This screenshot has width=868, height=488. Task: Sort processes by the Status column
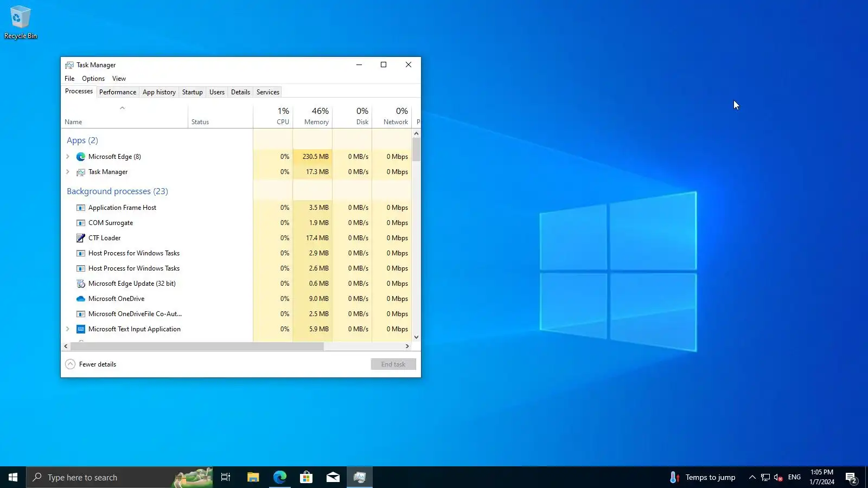[220, 116]
